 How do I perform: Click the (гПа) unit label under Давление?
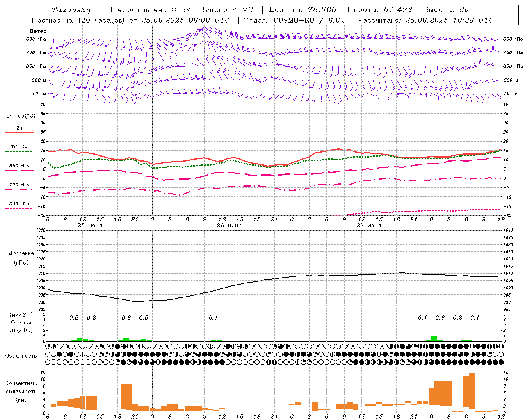[21, 262]
